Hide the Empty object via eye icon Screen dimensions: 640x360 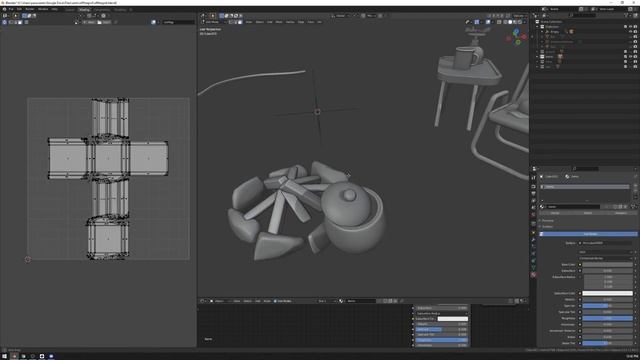tap(630, 31)
